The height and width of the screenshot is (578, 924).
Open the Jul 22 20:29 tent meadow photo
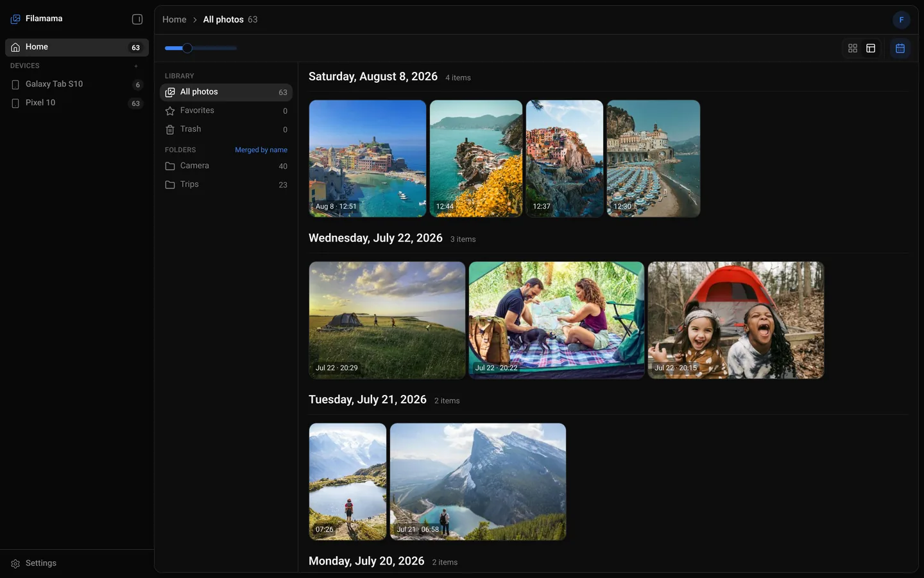point(387,320)
